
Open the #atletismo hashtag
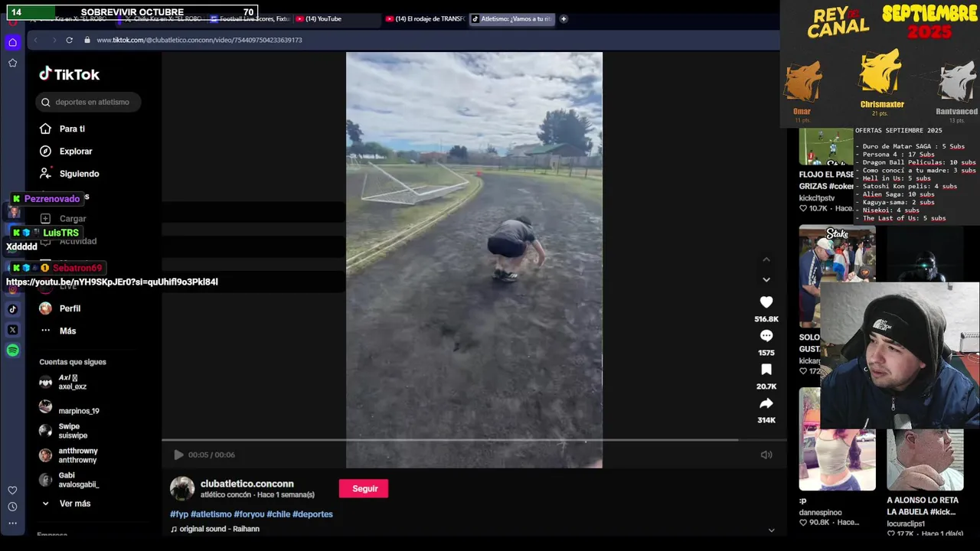[211, 514]
